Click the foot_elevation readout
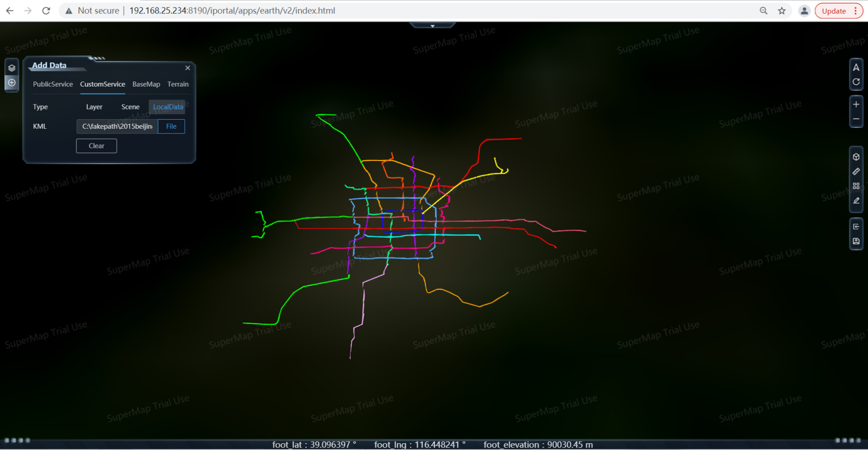This screenshot has width=868, height=450. pyautogui.click(x=538, y=445)
